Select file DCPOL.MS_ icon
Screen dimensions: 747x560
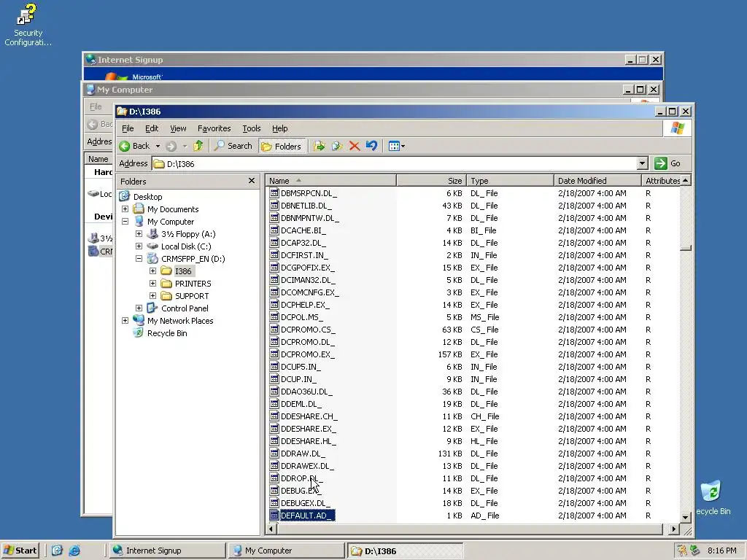pos(274,317)
